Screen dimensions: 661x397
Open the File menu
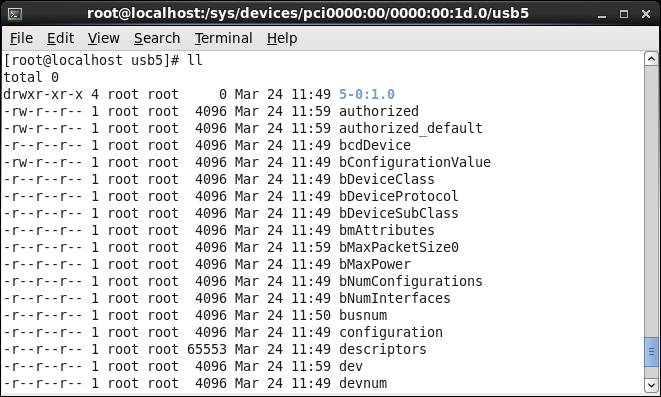21,38
